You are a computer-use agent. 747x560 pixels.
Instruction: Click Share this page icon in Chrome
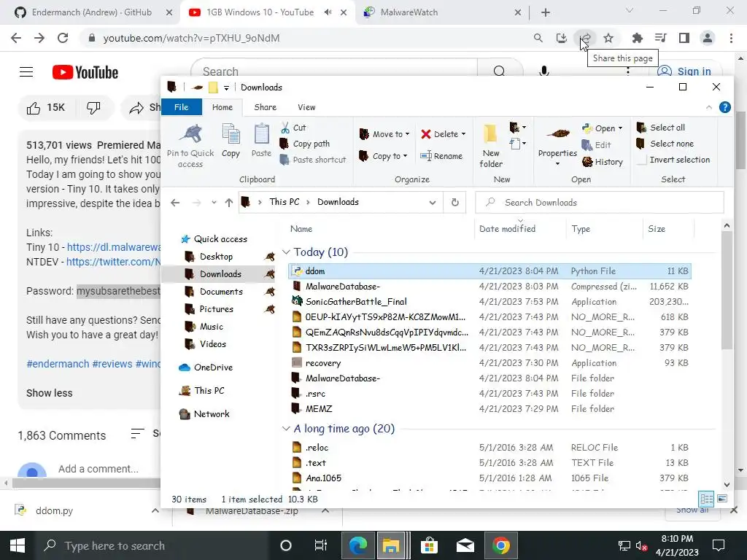pos(585,38)
